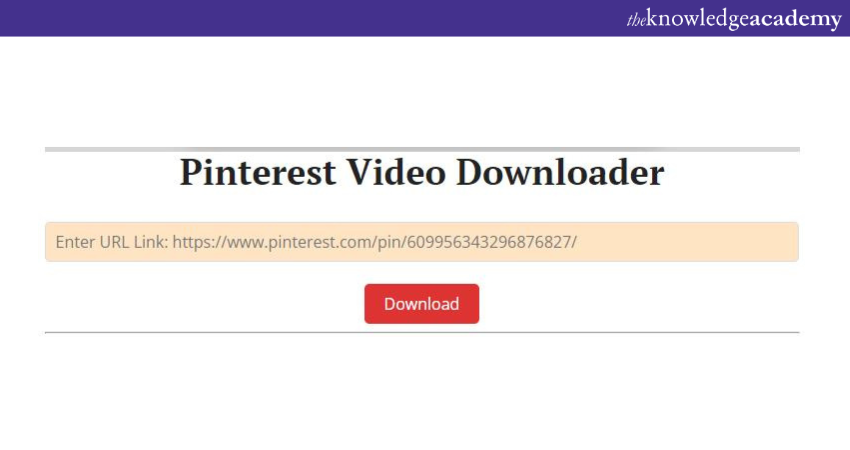Screen dimensions: 850x450
Task: Click the white Download label text
Action: click(x=421, y=304)
